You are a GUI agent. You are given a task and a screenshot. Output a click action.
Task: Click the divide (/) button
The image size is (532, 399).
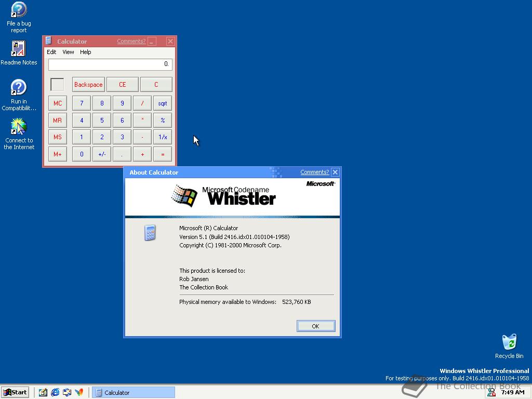(x=142, y=103)
